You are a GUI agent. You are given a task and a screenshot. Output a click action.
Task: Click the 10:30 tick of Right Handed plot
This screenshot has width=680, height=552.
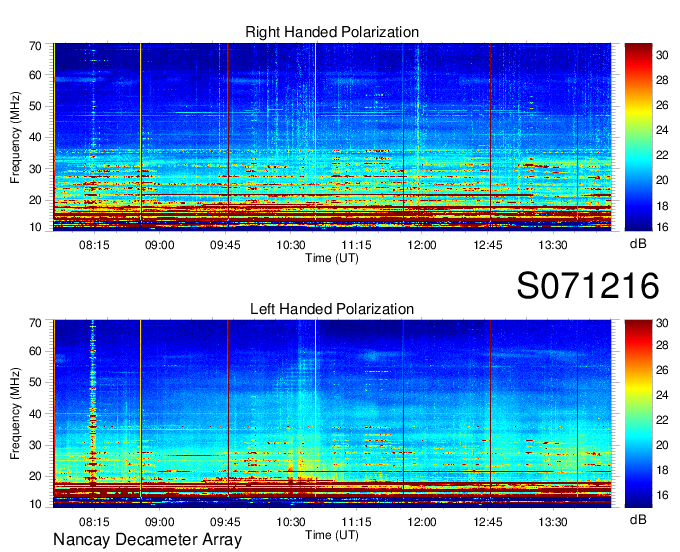[x=291, y=245]
